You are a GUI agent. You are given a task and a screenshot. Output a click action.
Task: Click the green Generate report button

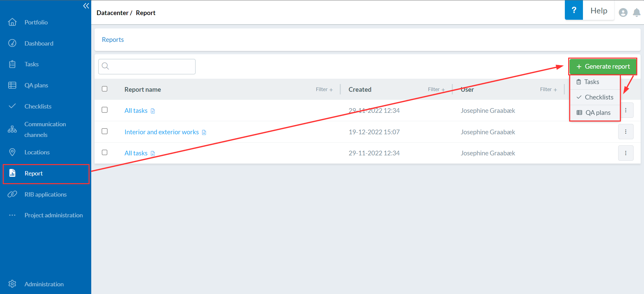603,66
